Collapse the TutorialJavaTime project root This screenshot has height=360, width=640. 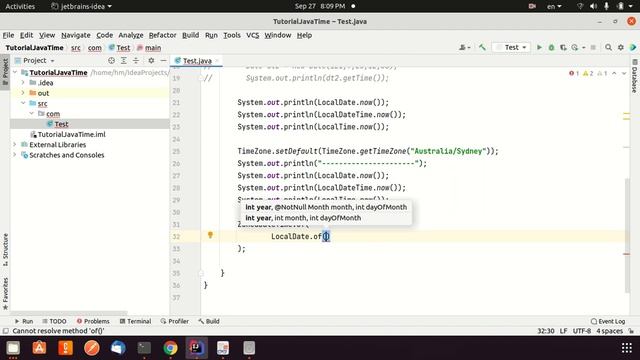15,72
